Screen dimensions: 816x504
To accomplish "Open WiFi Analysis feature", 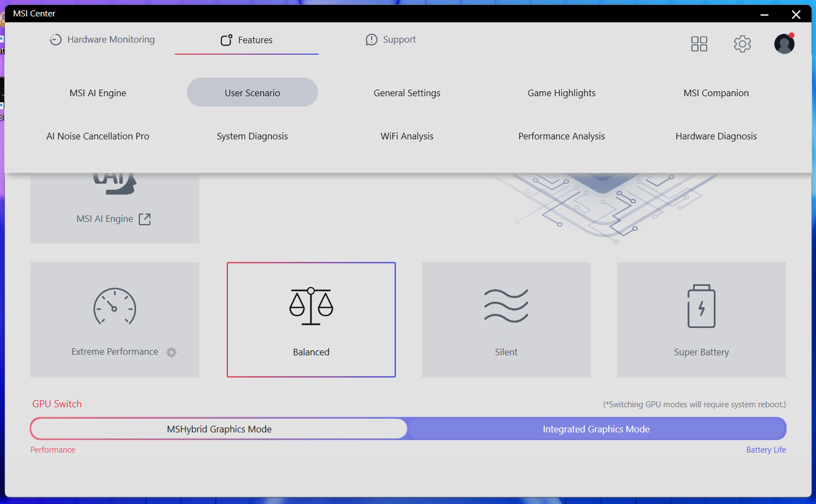I will coord(407,136).
